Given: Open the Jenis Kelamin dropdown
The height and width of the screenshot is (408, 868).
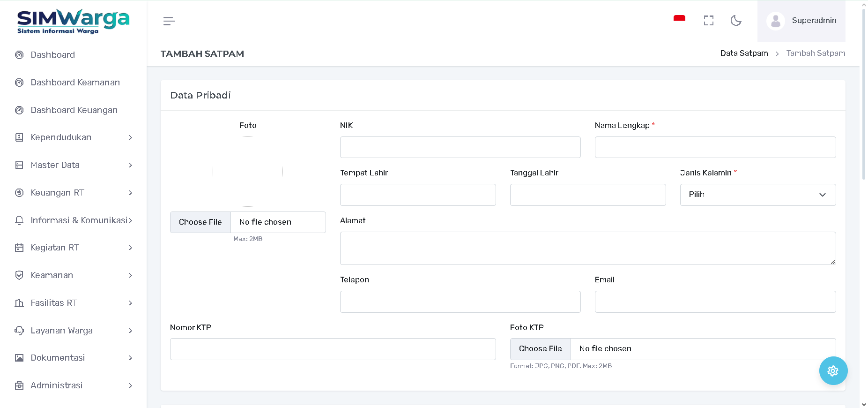Looking at the screenshot, I should tap(757, 195).
